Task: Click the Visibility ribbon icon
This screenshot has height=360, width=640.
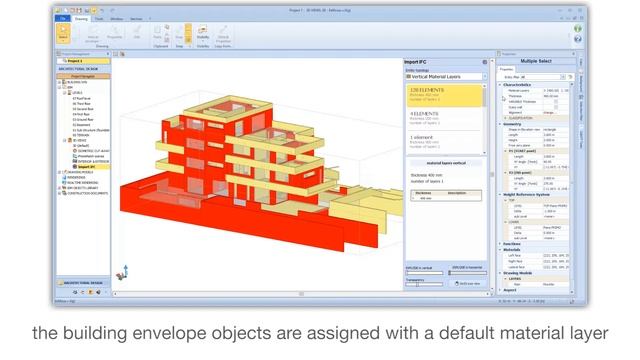Action: click(203, 32)
